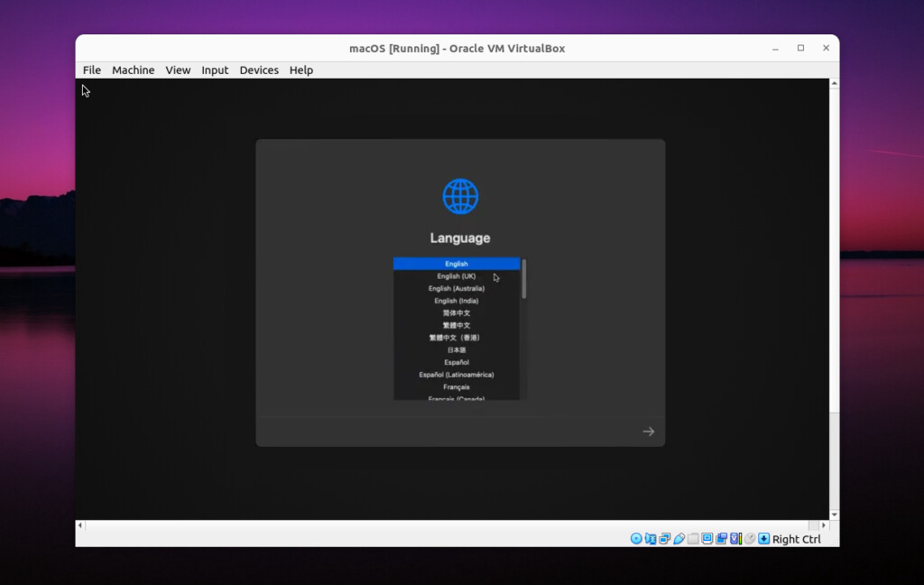Image resolution: width=924 pixels, height=585 pixels.
Task: Pick Français from the language list
Action: [457, 386]
